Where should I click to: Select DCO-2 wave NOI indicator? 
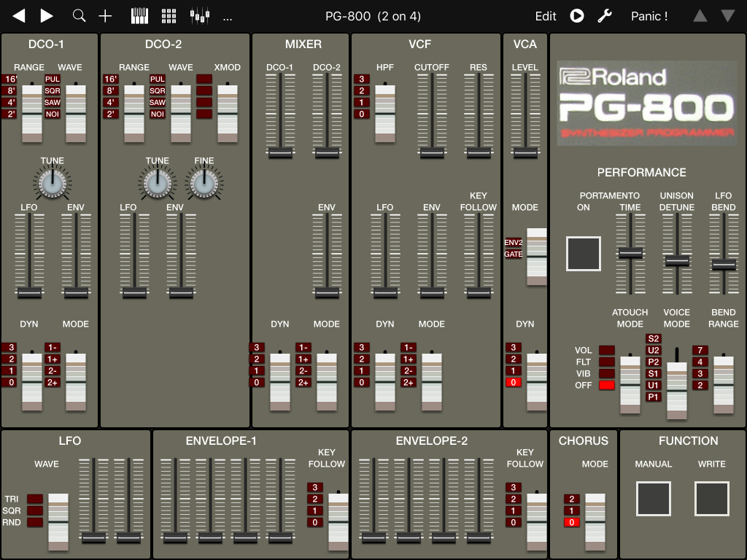[158, 114]
